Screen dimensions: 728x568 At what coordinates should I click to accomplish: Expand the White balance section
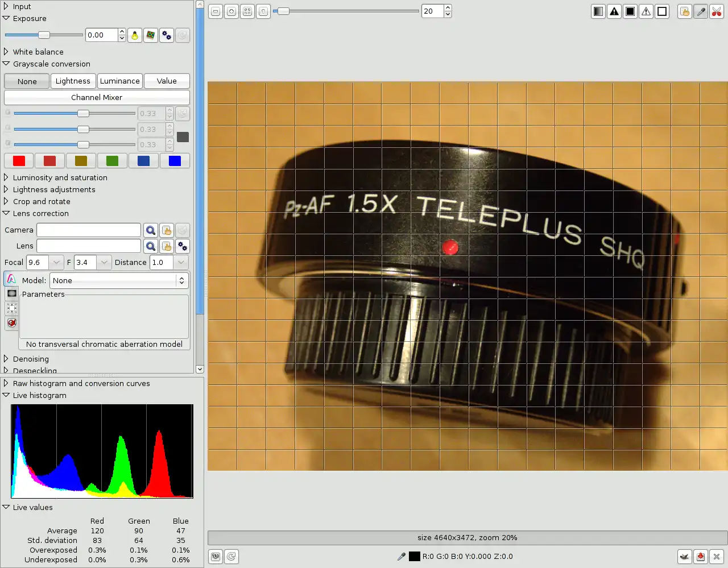click(6, 52)
